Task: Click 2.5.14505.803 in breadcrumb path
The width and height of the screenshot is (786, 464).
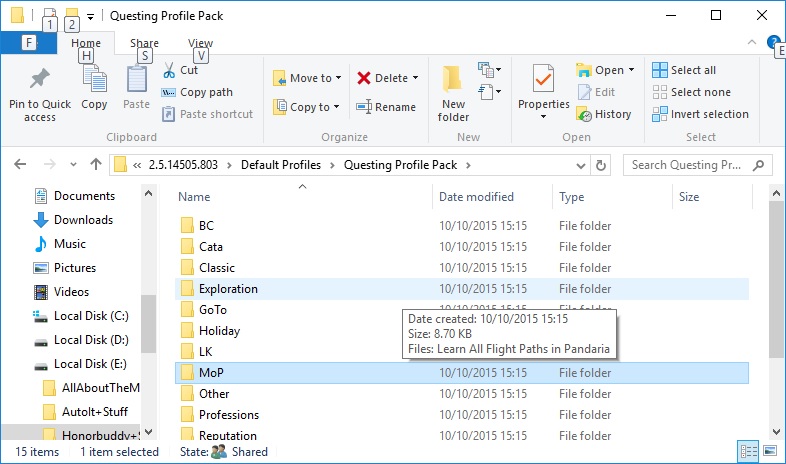Action: pyautogui.click(x=183, y=165)
